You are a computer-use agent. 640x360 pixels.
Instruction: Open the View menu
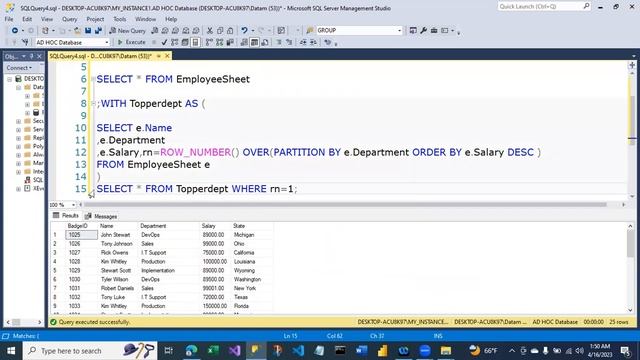tap(47, 19)
